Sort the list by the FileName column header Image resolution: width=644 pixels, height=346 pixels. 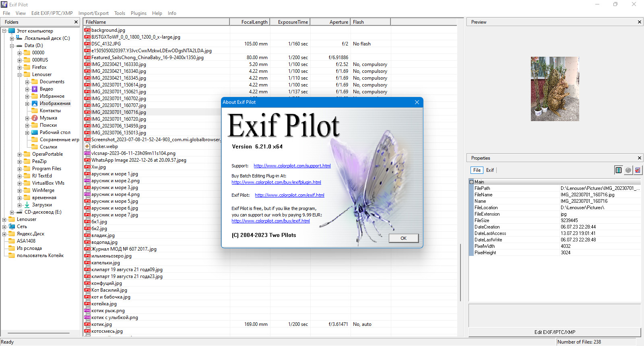pyautogui.click(x=157, y=22)
